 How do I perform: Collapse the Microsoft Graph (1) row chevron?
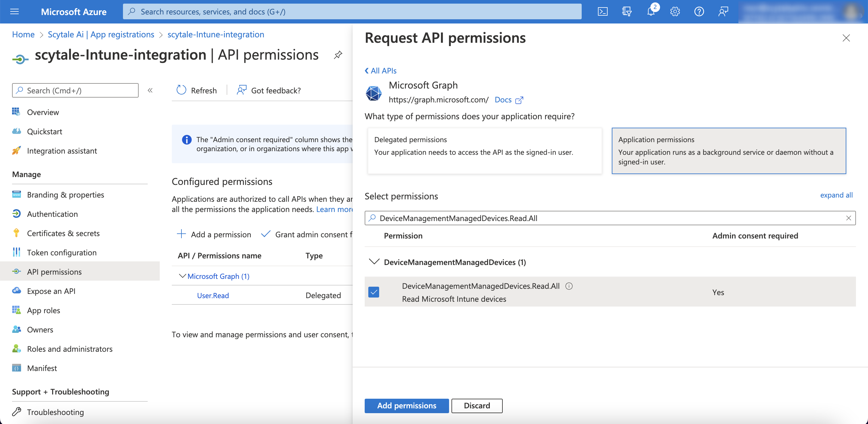tap(182, 276)
